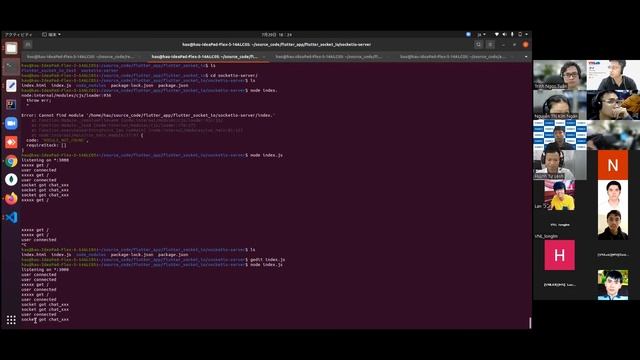The image size is (640, 360).
Task: Expand the system menu arrow in the top bar
Action: [527, 35]
